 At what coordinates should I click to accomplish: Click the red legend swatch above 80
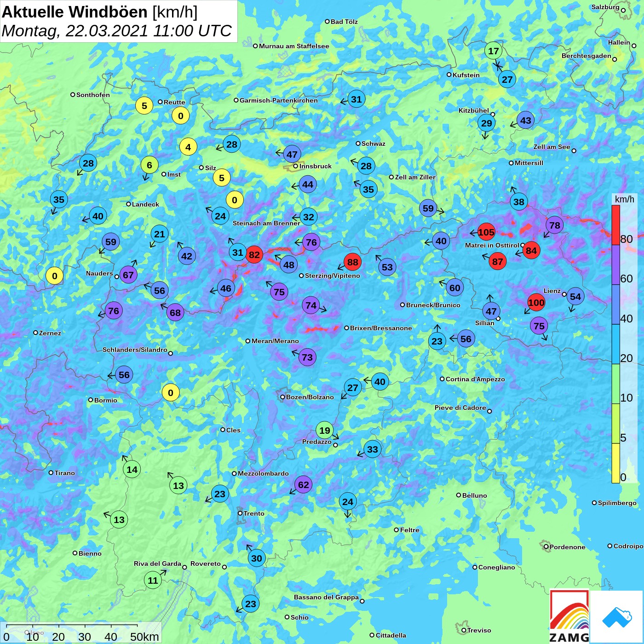615,225
